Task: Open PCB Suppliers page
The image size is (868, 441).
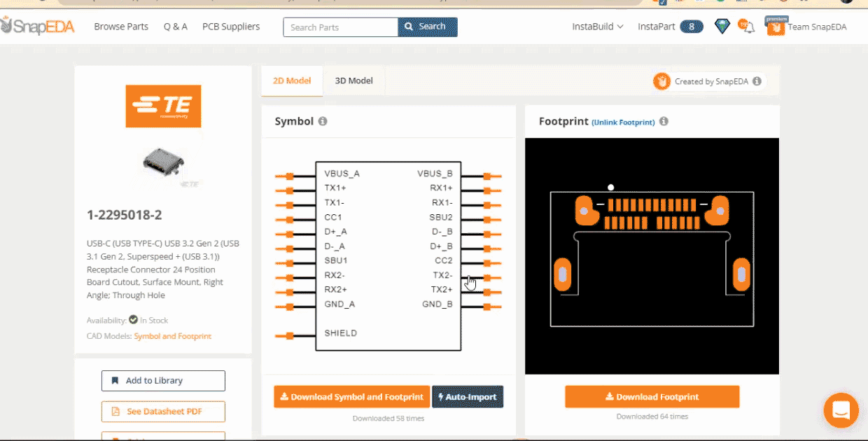Action: (231, 27)
